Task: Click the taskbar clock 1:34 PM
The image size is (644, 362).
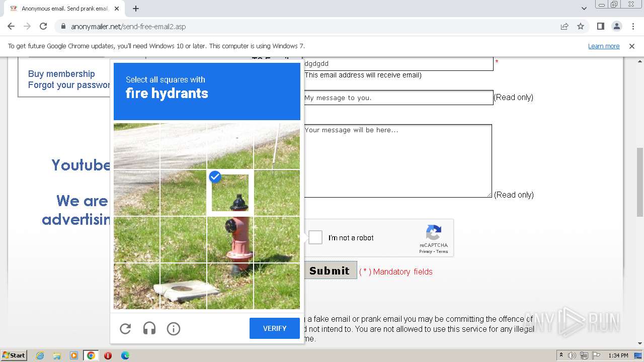Action: 618,355
